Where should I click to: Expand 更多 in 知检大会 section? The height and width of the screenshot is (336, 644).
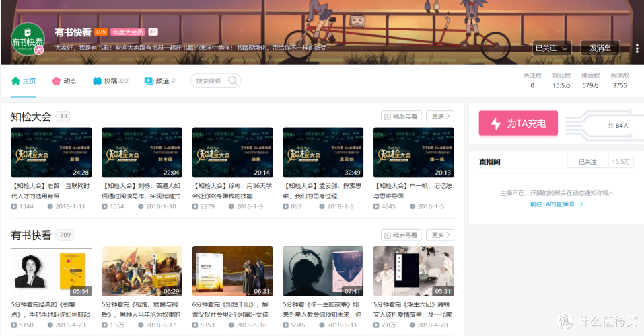pyautogui.click(x=440, y=116)
